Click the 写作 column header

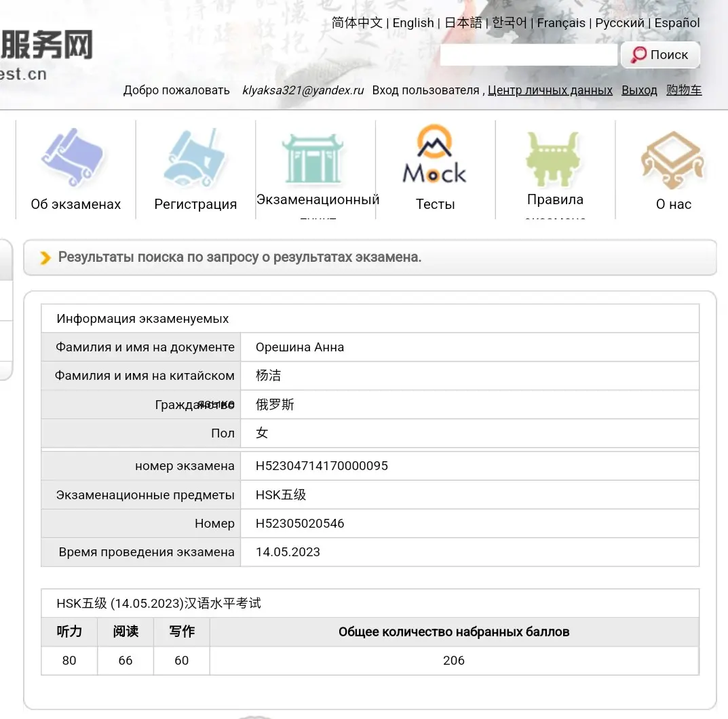point(182,631)
